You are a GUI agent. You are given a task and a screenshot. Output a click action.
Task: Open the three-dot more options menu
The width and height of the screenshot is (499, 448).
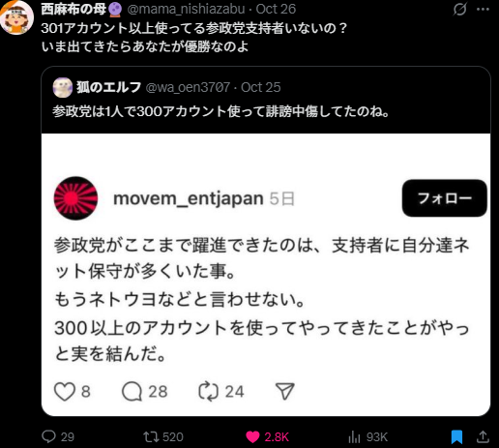pyautogui.click(x=483, y=10)
